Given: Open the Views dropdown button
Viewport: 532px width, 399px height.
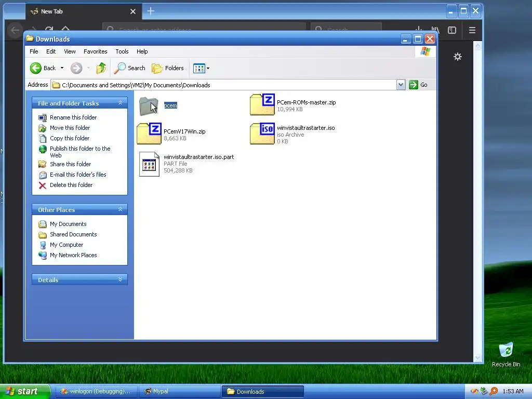Looking at the screenshot, I should point(201,68).
